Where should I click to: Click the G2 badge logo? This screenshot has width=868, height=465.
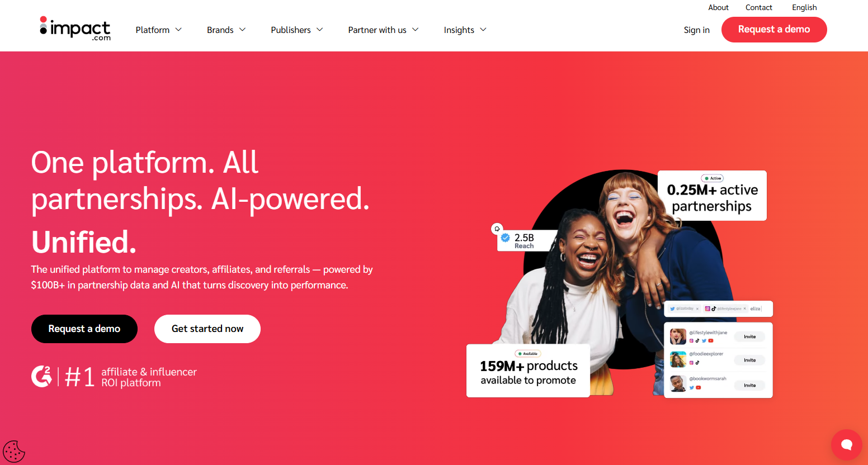tap(41, 376)
